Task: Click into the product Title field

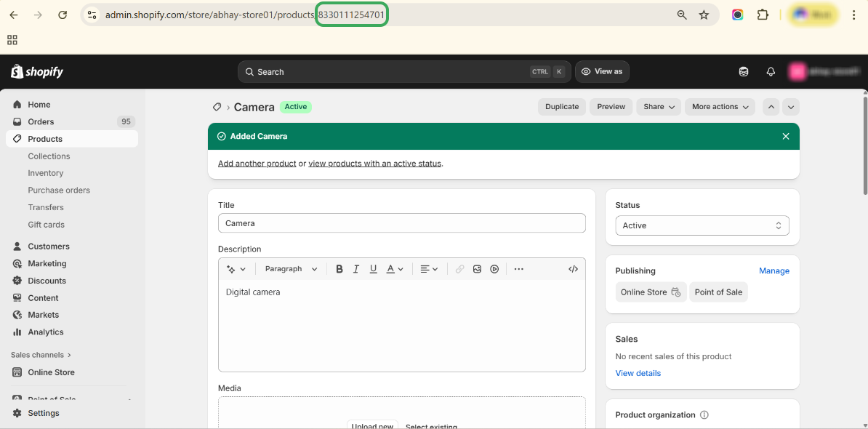Action: [401, 223]
